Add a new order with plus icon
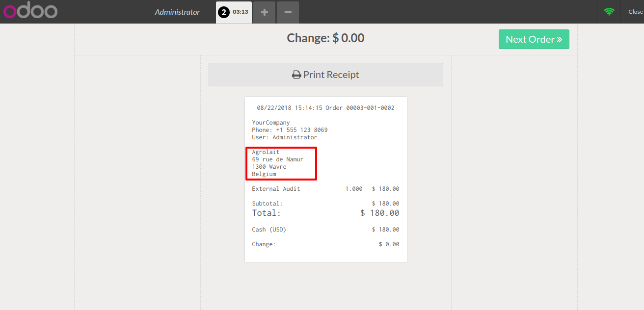Viewport: 644px width, 310px height. point(265,12)
